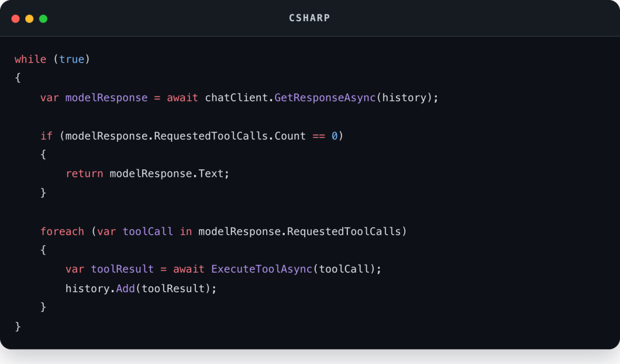Click the yellow minimize window dot
The image size is (620, 364).
click(x=29, y=18)
